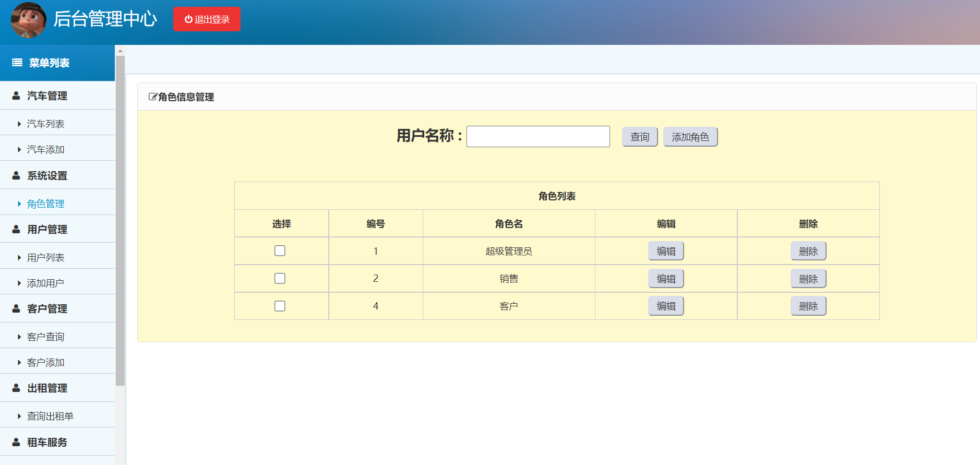Click the caret arrow beside 角色管理
980x465 pixels.
(19, 204)
